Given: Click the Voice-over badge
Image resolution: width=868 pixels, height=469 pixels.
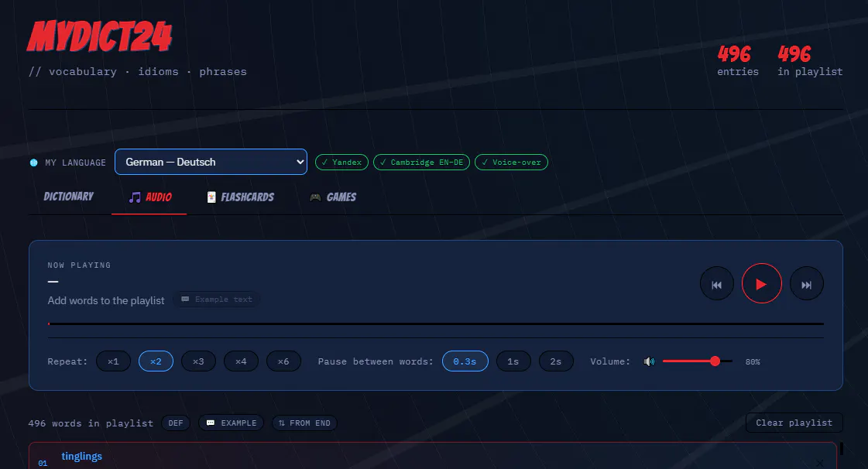Looking at the screenshot, I should (x=512, y=162).
